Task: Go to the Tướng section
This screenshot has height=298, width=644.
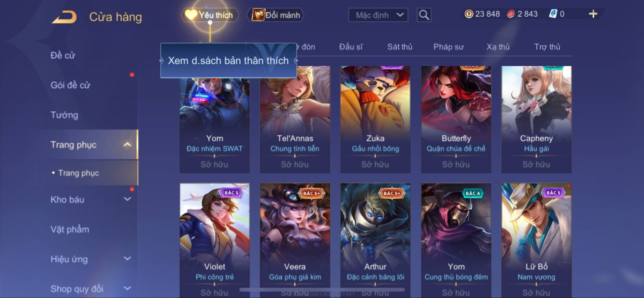Action: coord(64,115)
